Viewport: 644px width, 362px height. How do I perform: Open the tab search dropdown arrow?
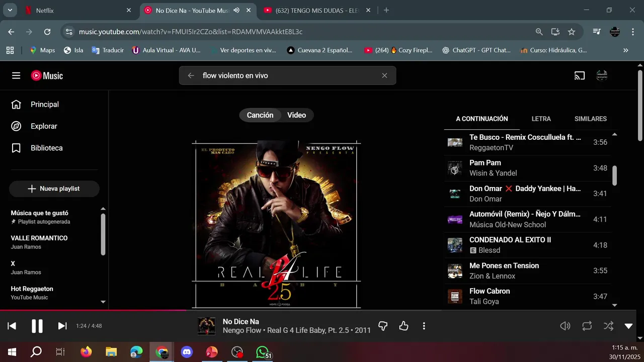[10, 10]
